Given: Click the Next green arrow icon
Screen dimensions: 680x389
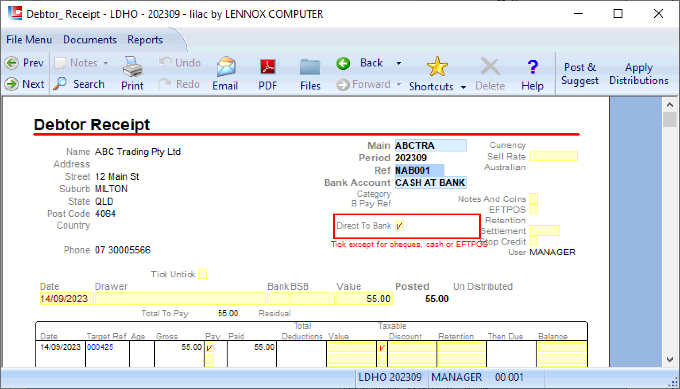Looking at the screenshot, I should pos(12,84).
